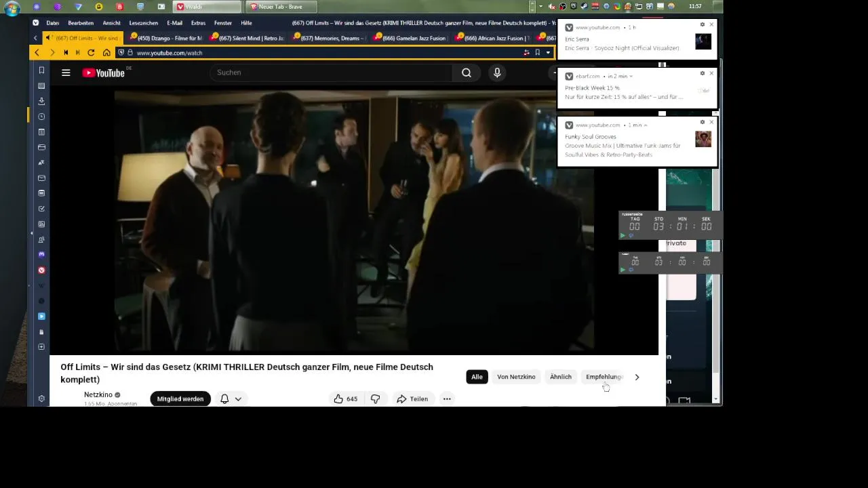The image size is (868, 488).
Task: Show hidden system tray icons arrow
Action: click(540, 6)
